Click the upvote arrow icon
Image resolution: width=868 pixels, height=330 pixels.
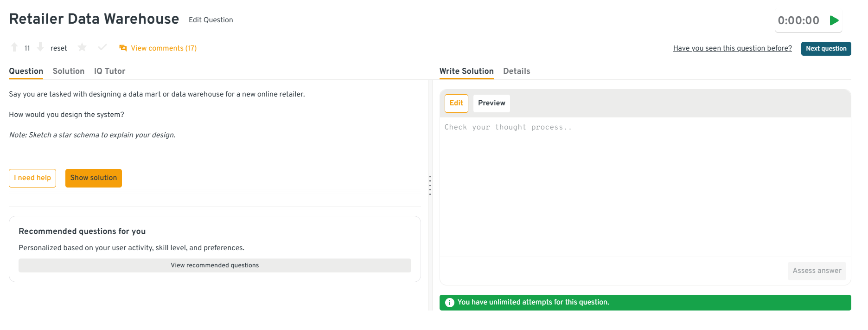tap(14, 47)
